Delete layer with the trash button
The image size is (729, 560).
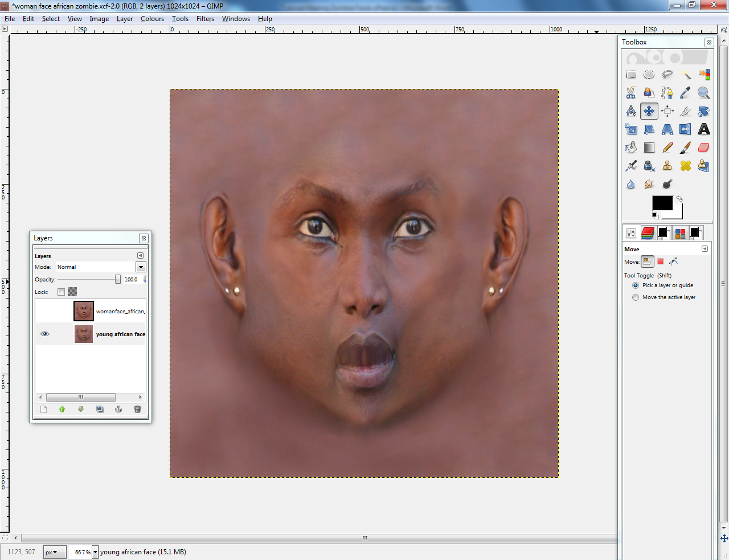coord(137,409)
